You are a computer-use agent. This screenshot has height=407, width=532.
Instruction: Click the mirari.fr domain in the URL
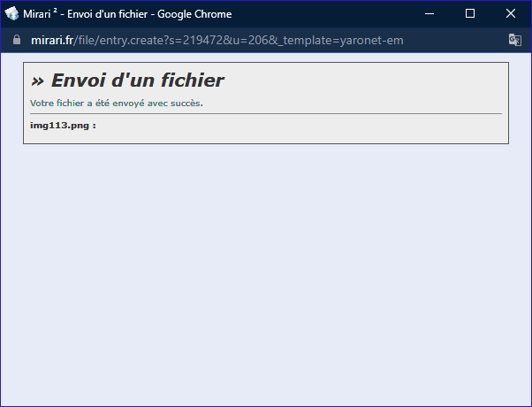point(52,41)
